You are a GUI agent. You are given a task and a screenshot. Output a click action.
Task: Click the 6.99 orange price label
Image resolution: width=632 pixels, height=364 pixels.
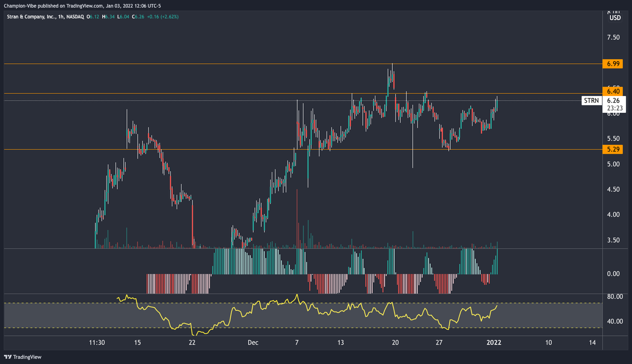(x=614, y=64)
